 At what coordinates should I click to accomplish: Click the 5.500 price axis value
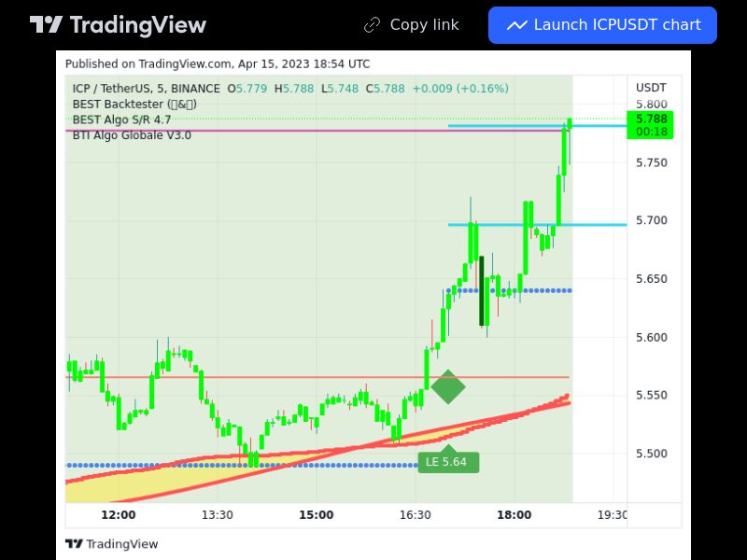651,454
